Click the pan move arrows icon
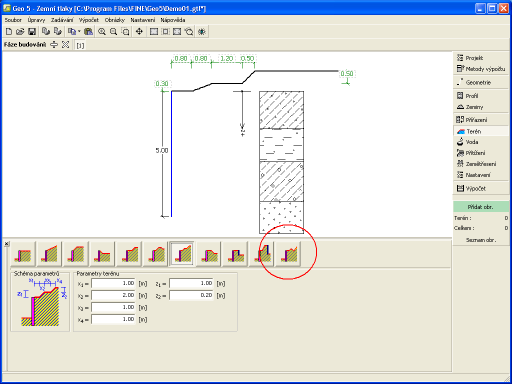This screenshot has height=384, width=512. coord(139,32)
